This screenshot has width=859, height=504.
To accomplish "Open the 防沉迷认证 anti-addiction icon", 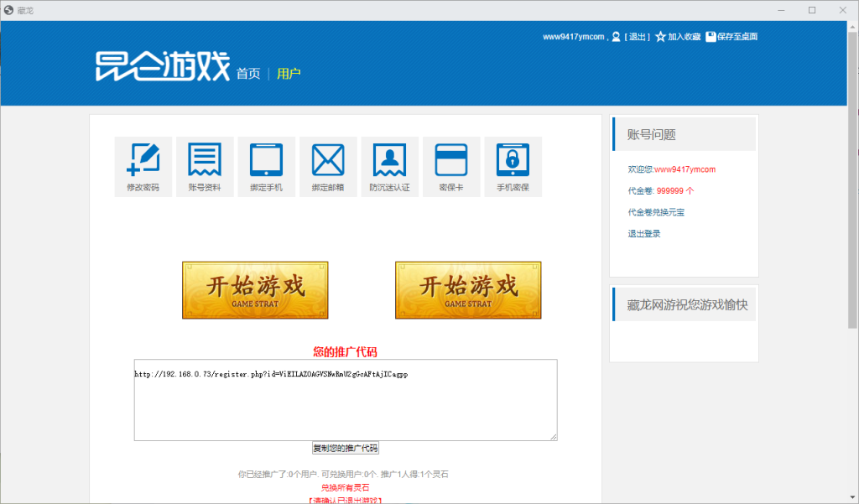I will [x=389, y=167].
